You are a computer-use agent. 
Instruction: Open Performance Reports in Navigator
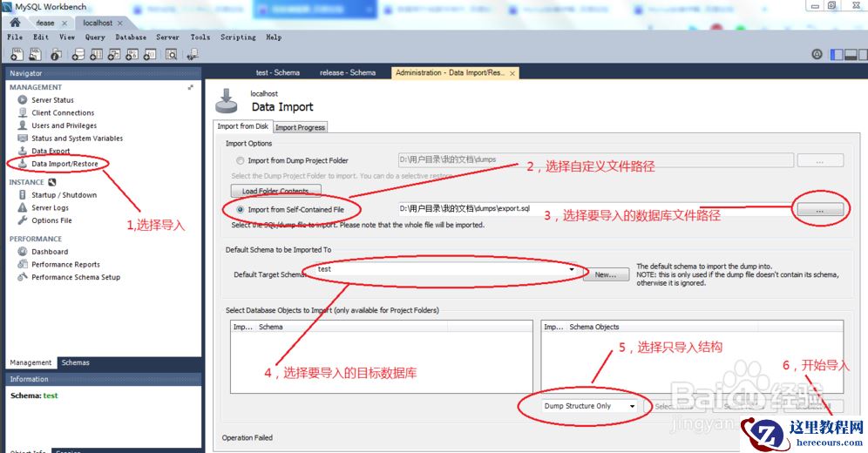65,264
